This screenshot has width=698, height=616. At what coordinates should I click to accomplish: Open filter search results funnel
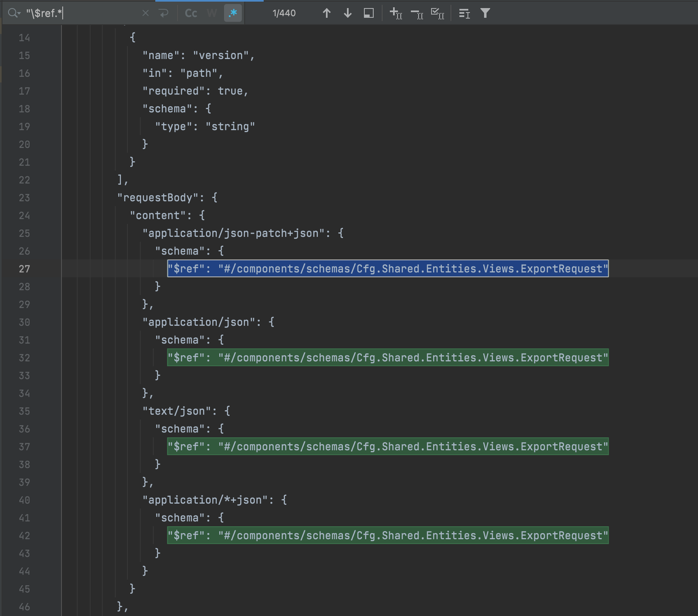tap(485, 13)
